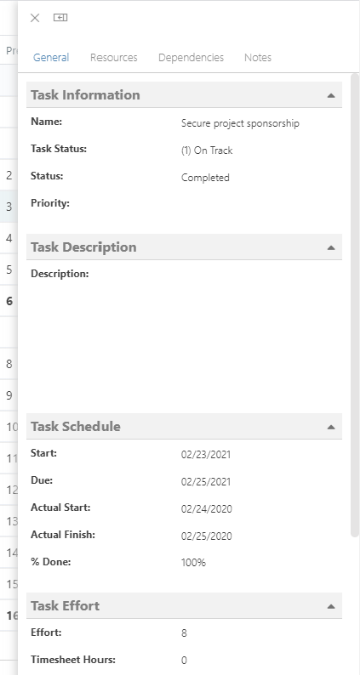Click the Start date 02/23/2021
The image size is (360, 675).
(x=206, y=455)
